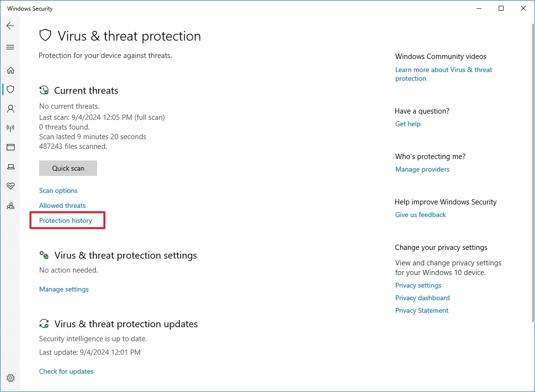Viewport: 535px width, 392px height.
Task: Open Privacy dashboard link
Action: pos(422,298)
